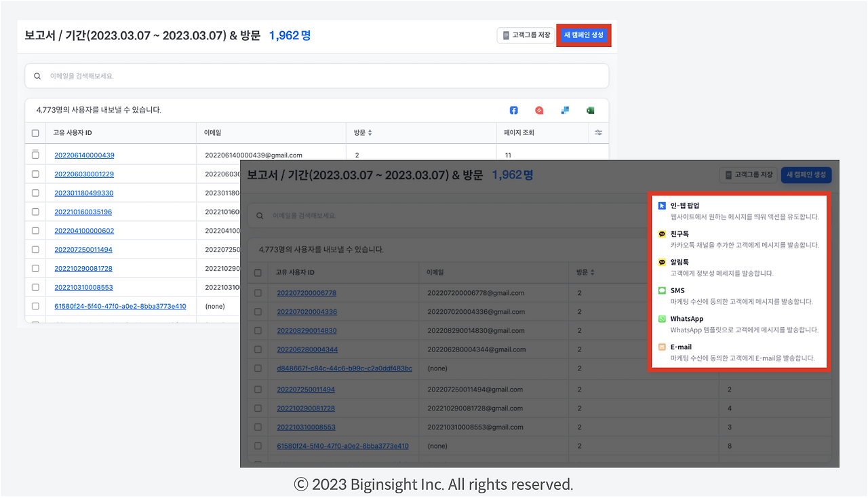
Task: Toggle the select-all checkbox in the table header
Action: coord(35,133)
